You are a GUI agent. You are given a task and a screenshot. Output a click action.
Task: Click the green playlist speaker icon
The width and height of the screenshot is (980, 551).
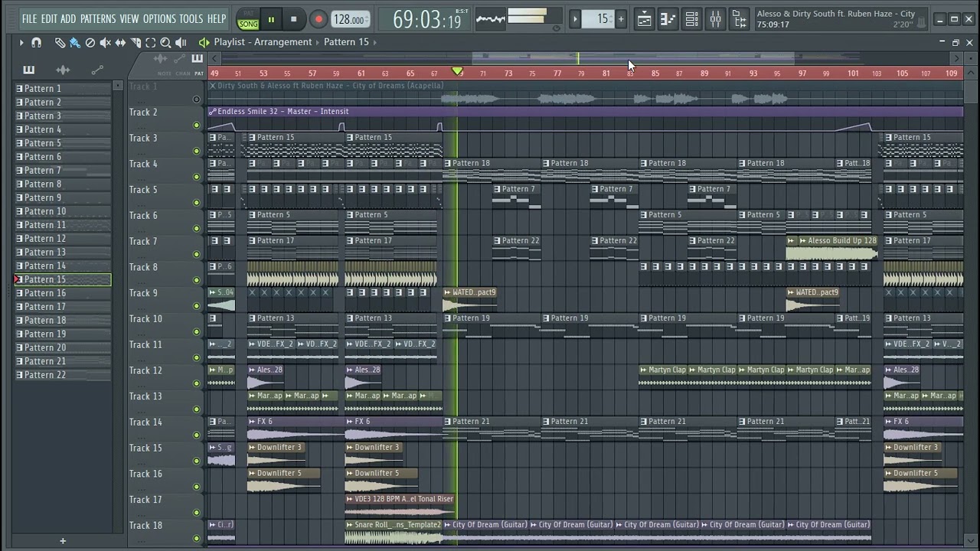point(204,43)
